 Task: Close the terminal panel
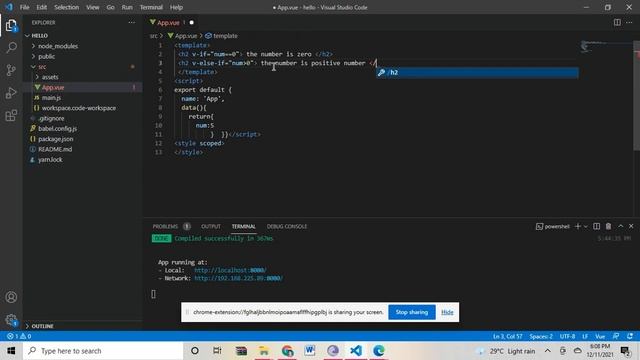point(631,226)
